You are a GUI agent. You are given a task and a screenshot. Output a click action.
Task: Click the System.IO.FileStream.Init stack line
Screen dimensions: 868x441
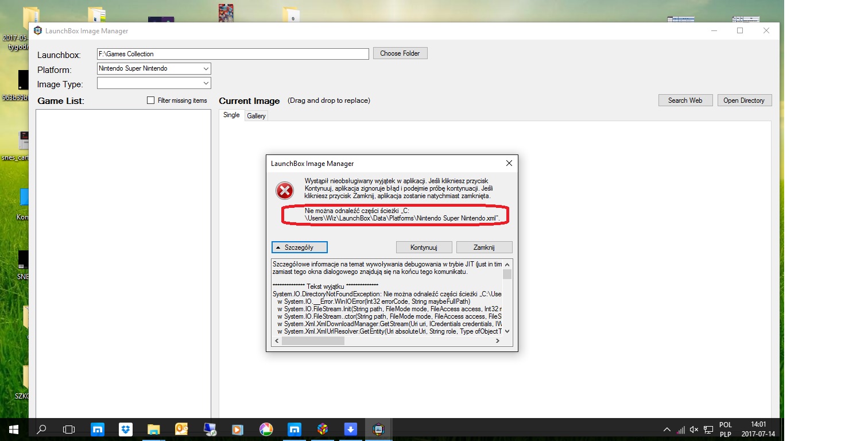[390, 309]
